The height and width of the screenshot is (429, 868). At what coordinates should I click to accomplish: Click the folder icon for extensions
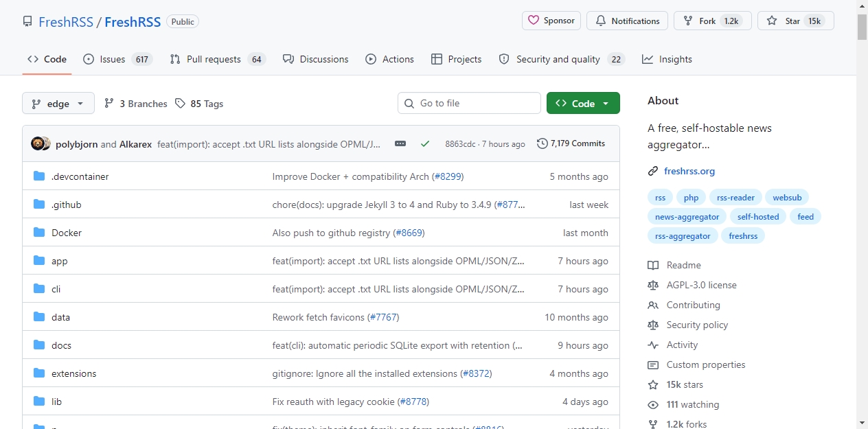point(39,373)
